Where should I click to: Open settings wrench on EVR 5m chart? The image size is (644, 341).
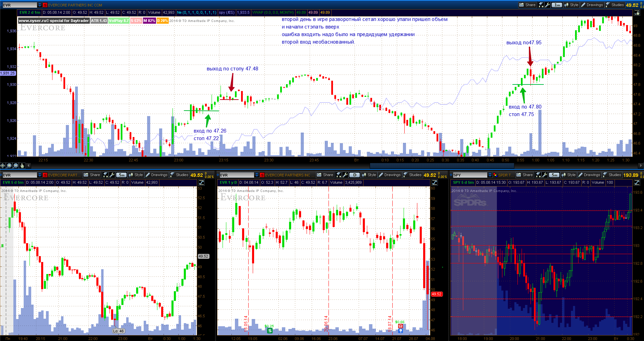(112, 175)
